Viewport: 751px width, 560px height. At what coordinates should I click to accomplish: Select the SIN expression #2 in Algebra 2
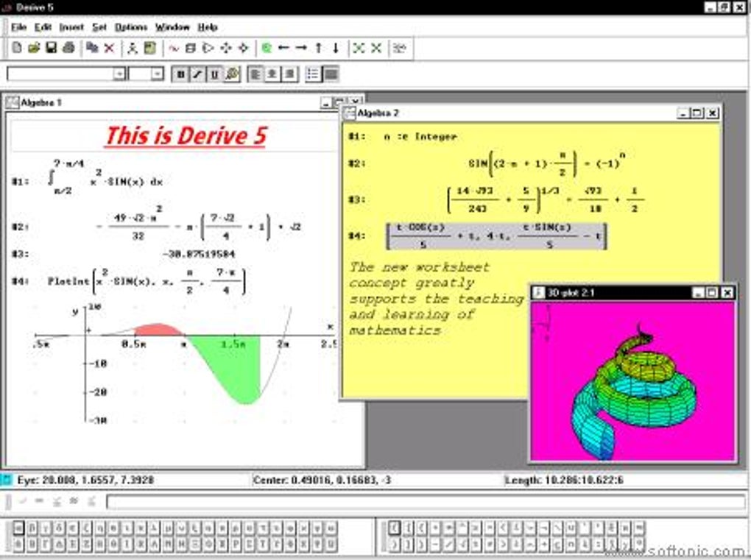coord(546,163)
